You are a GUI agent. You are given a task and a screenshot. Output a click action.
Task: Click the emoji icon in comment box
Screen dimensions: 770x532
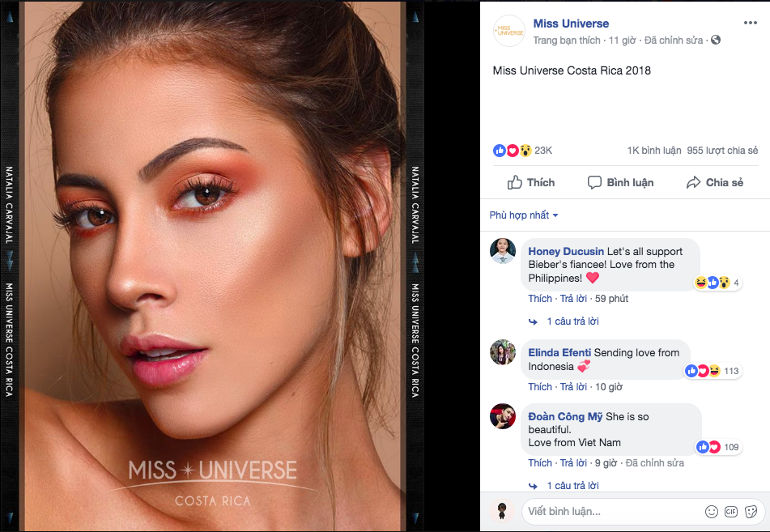coord(711,511)
